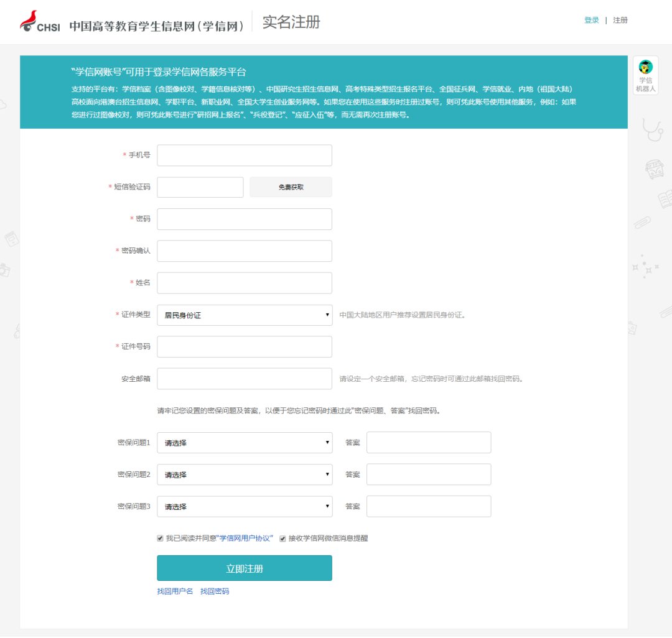
Task: Click the 安全邮箱 hint about finding password
Action: pyautogui.click(x=431, y=379)
